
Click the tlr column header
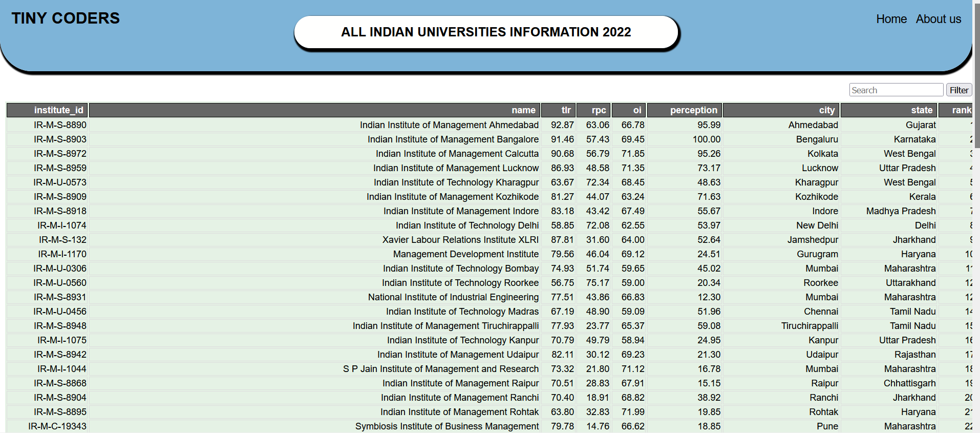(558, 110)
